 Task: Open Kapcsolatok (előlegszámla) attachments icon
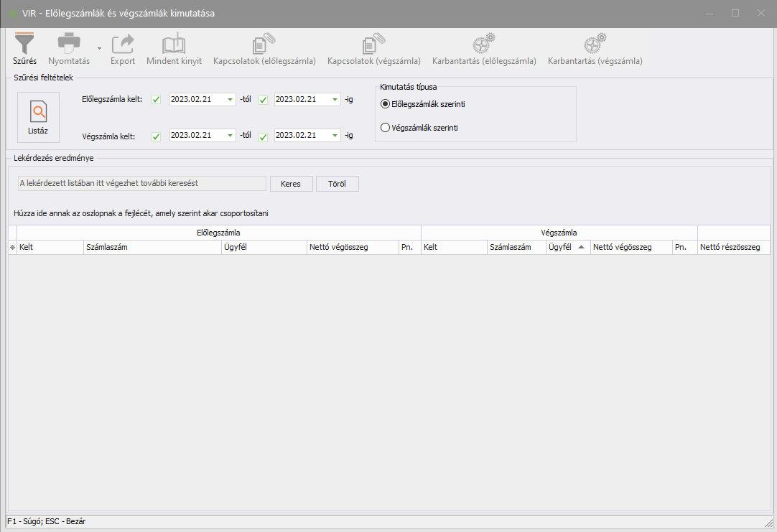click(264, 44)
